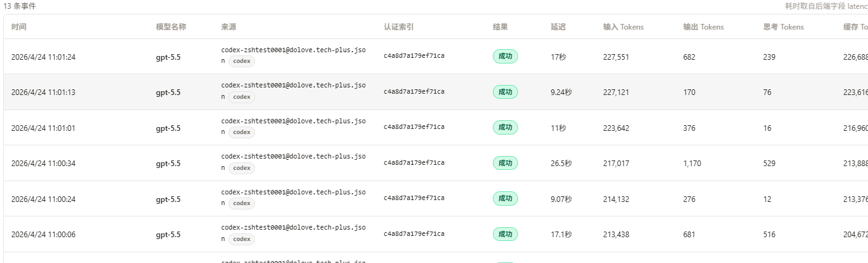The width and height of the screenshot is (868, 263).
Task: Click the 输出 Tokens column header
Action: tap(703, 27)
